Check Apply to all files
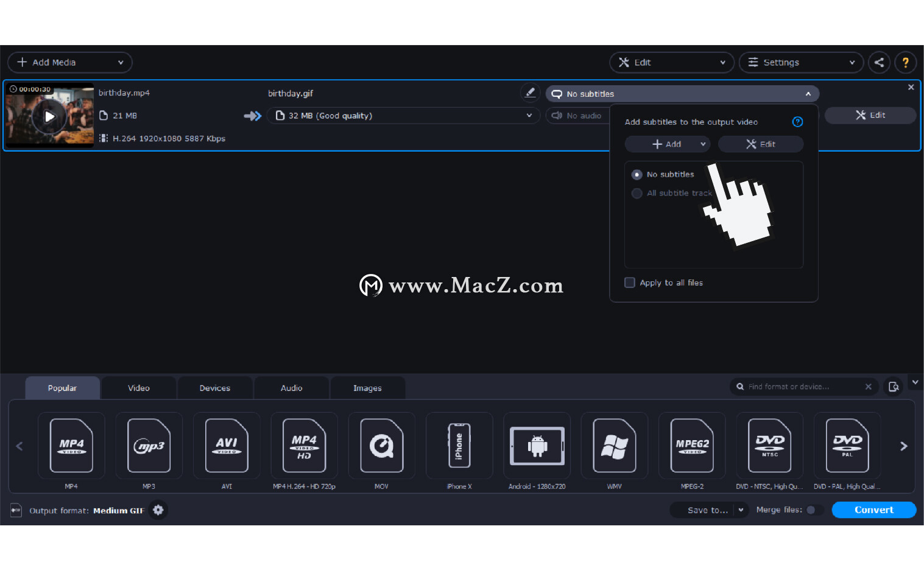This screenshot has height=571, width=924. coord(630,282)
